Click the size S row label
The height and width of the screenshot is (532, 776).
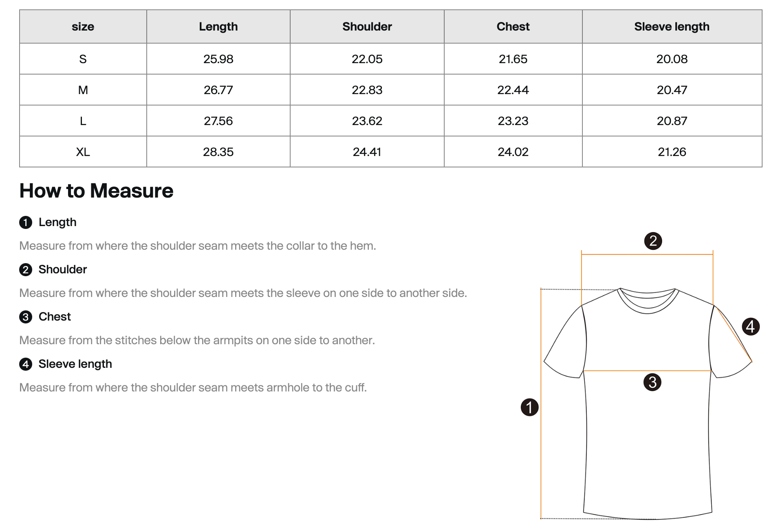[x=83, y=59]
